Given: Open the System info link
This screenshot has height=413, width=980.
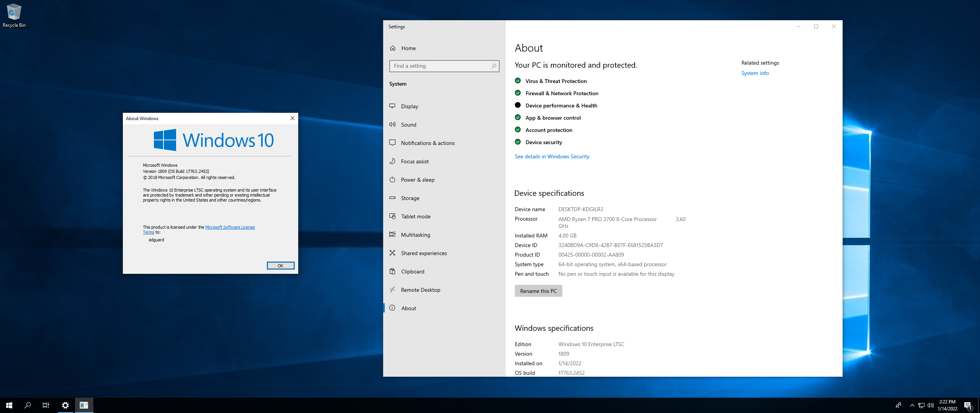Looking at the screenshot, I should click(x=755, y=73).
